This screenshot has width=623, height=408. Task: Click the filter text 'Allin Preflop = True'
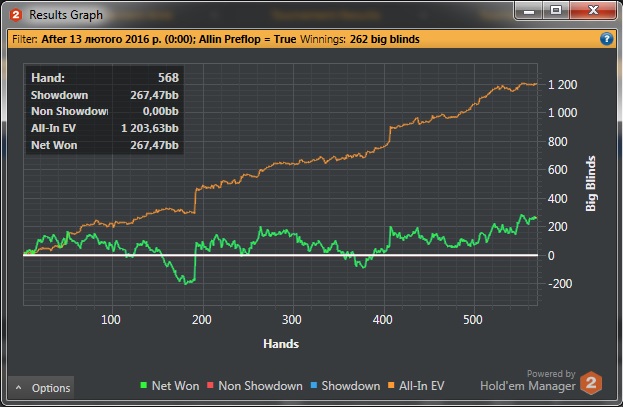247,39
